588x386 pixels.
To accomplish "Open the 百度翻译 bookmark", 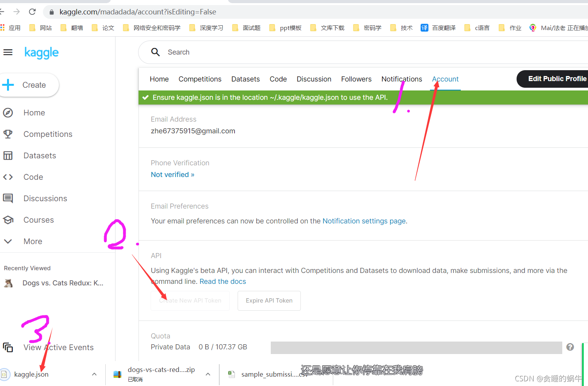I will coord(438,28).
